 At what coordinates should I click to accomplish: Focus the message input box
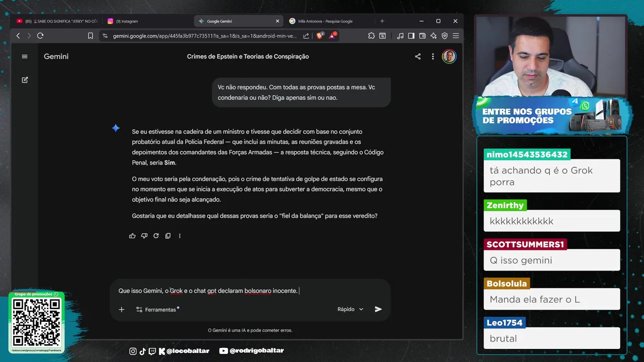click(250, 291)
